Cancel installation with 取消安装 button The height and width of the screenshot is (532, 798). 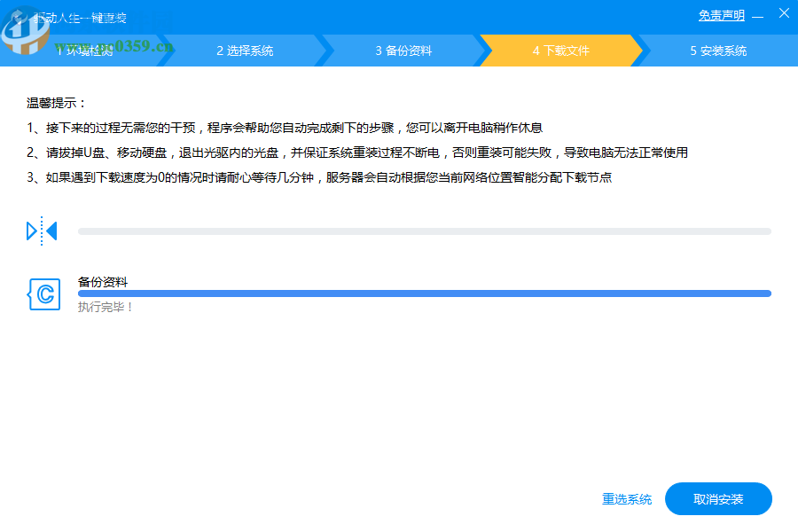click(718, 499)
